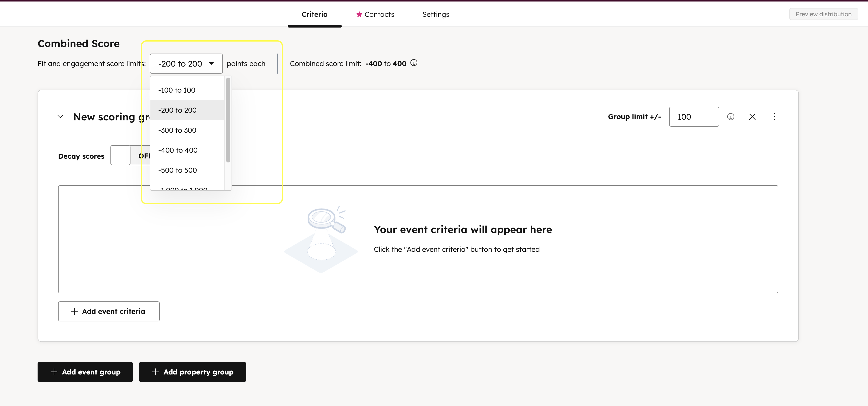Click the Add event criteria button
Viewport: 868px width, 406px height.
[x=108, y=311]
